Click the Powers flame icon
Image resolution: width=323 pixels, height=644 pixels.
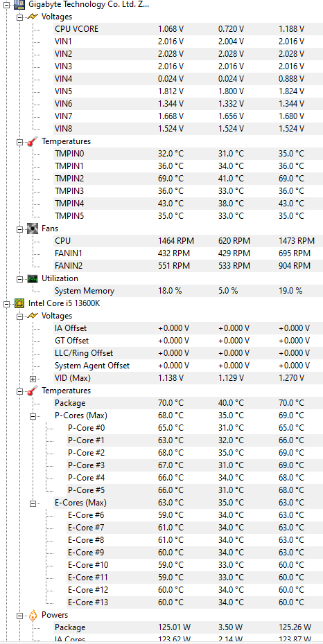[33, 615]
